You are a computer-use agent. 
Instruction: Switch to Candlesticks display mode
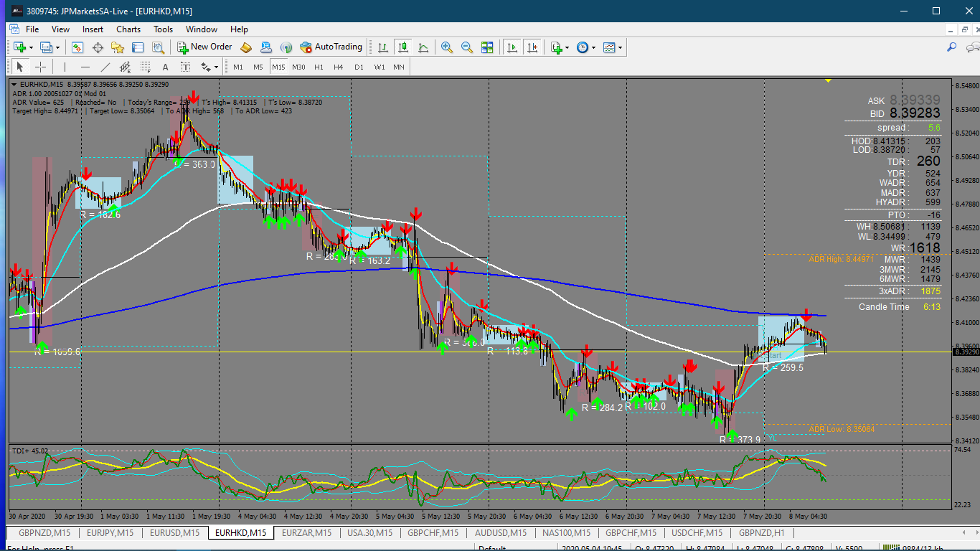pyautogui.click(x=403, y=47)
